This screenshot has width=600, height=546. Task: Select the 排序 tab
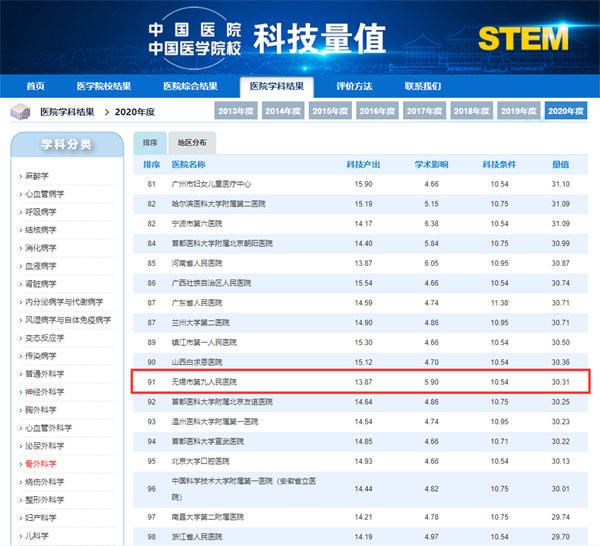pyautogui.click(x=150, y=143)
